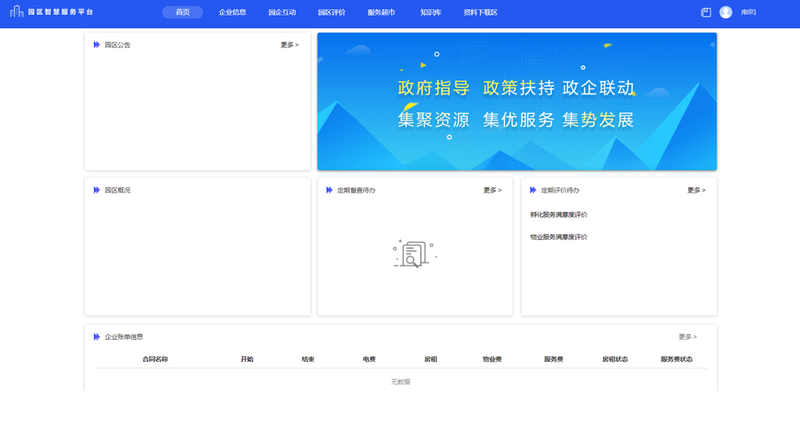Click the policy banner image
Screen dimensions: 800x432
[517, 101]
